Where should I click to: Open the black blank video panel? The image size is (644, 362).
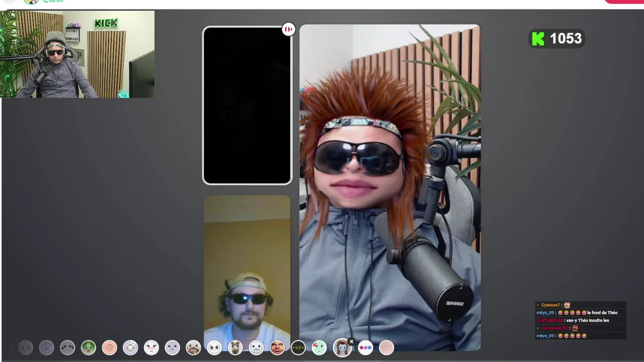point(247,106)
